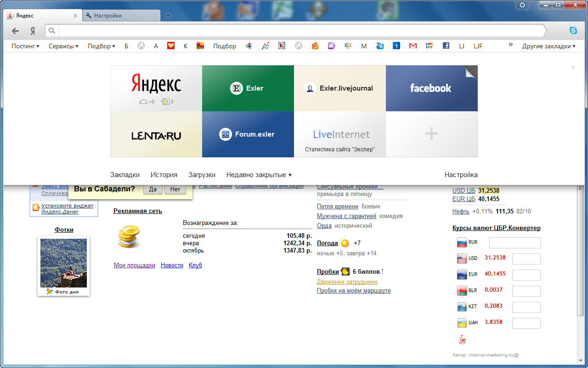Expand the Сервисы bookmarks folder

tap(63, 46)
